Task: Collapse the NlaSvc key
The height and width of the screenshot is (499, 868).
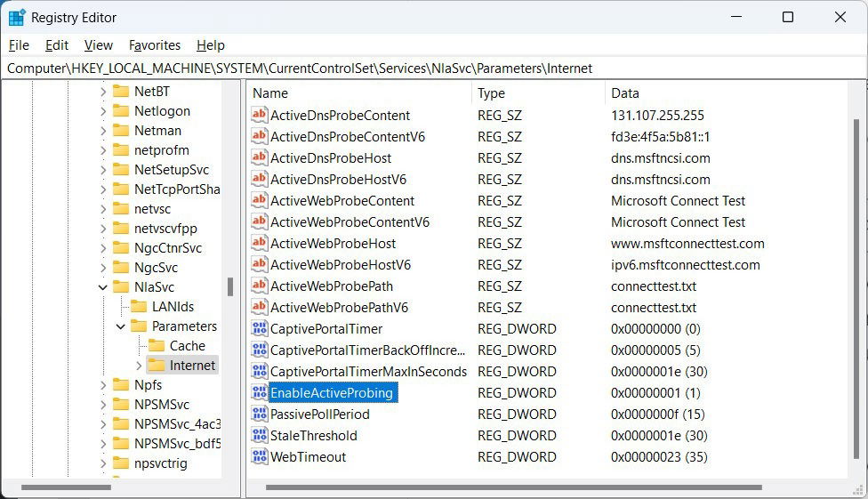Action: coord(103,287)
